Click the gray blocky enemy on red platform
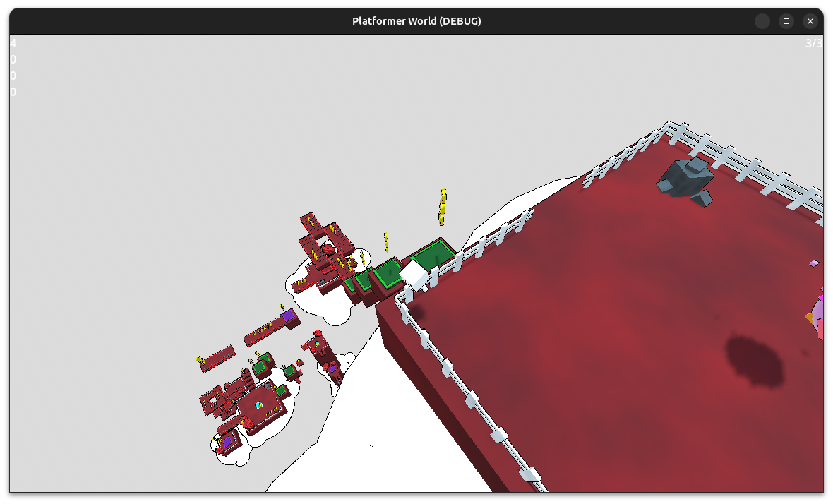 point(685,181)
